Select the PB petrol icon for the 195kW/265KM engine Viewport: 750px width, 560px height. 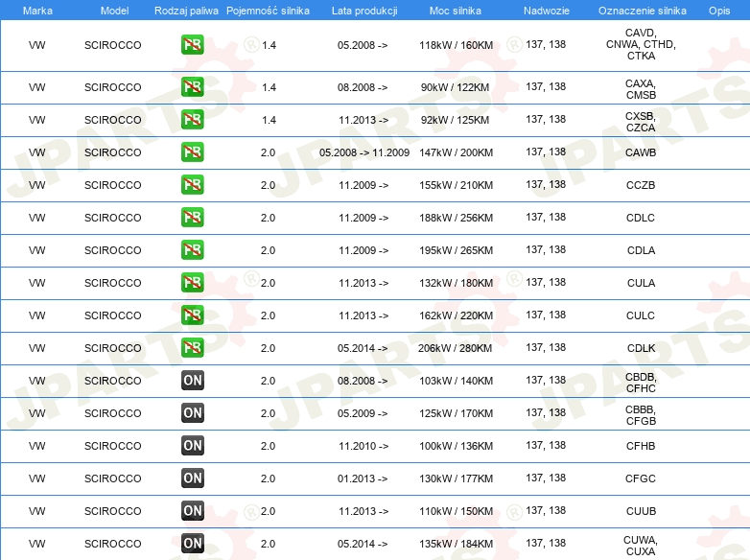192,250
